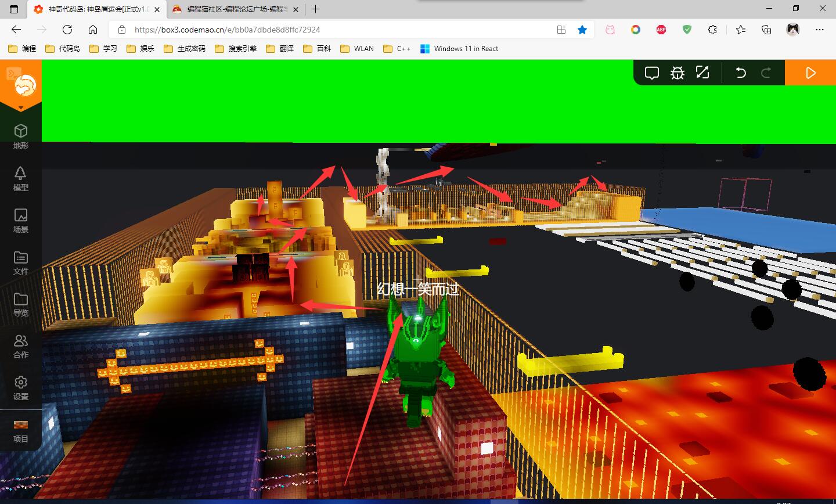Screen dimensions: 836x504
Task: Open the 设置 settings panel
Action: (x=21, y=388)
